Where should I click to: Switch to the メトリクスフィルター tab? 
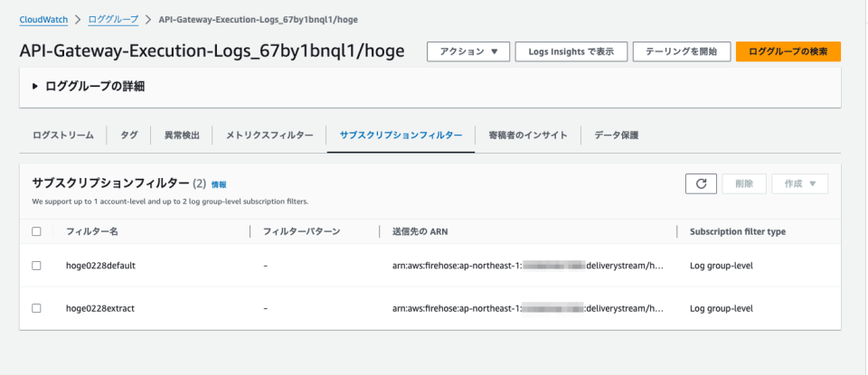(269, 135)
